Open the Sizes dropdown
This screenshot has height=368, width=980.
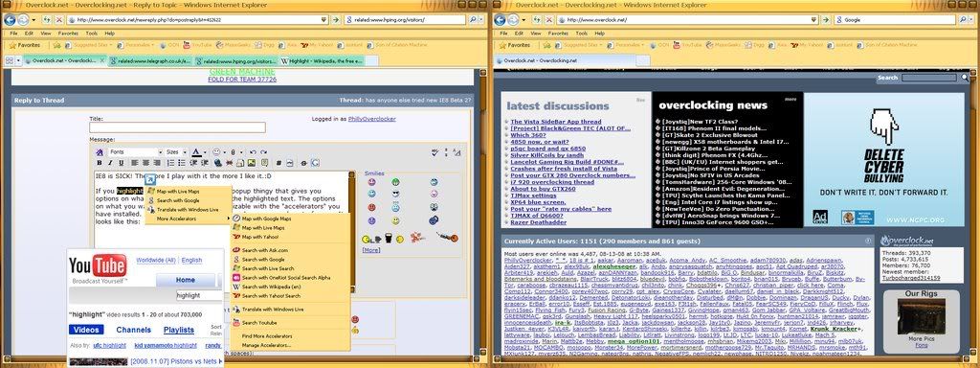(x=176, y=152)
